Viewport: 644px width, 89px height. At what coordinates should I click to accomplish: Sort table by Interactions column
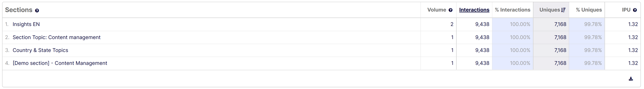click(x=474, y=10)
